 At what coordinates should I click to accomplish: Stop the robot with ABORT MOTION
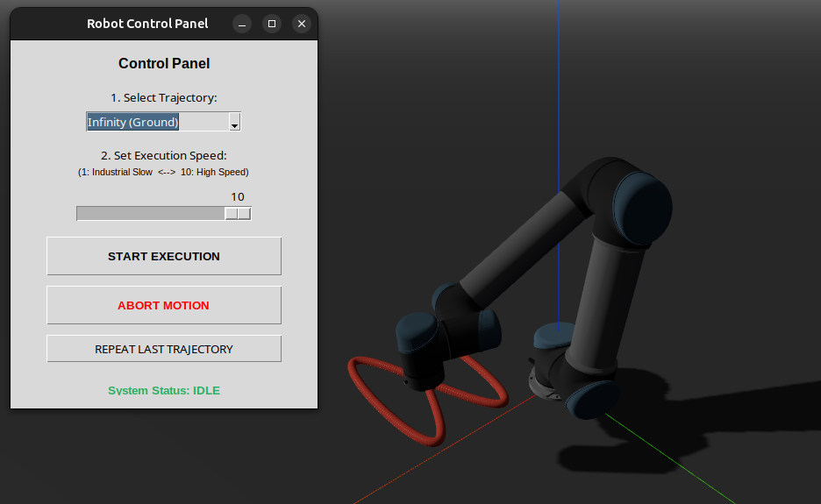164,305
